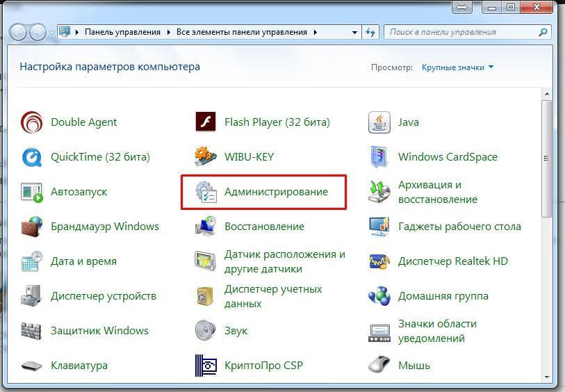The width and height of the screenshot is (565, 392).
Task: Click the search magnifier icon
Action: pyautogui.click(x=543, y=33)
